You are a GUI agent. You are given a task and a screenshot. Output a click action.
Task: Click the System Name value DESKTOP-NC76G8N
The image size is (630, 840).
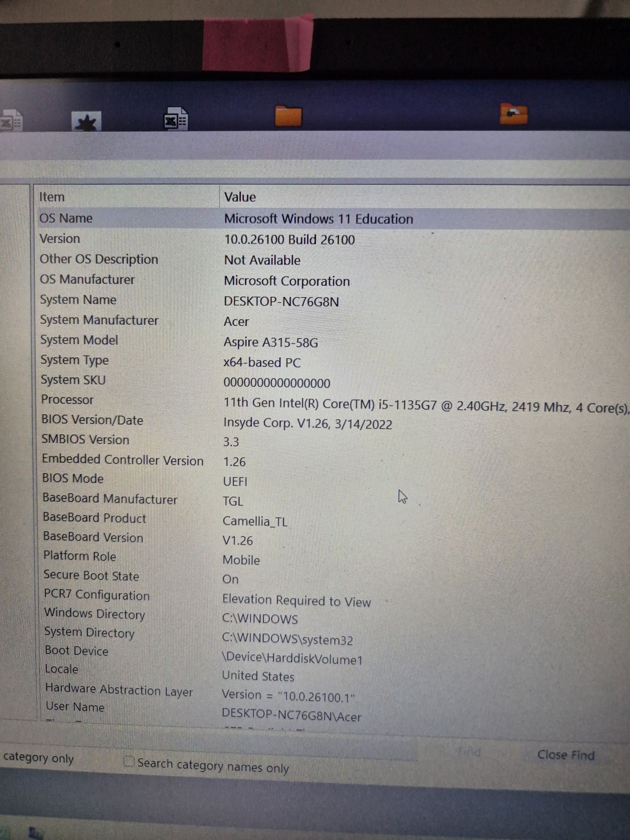281,302
